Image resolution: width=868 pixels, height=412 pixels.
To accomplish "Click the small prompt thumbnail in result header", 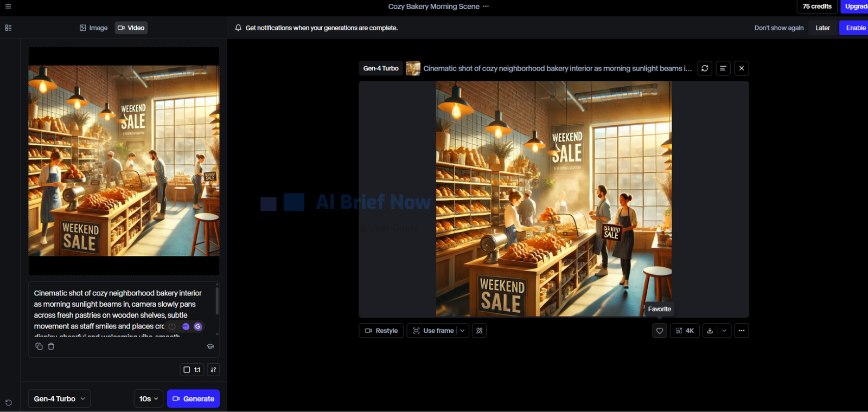I will point(413,68).
